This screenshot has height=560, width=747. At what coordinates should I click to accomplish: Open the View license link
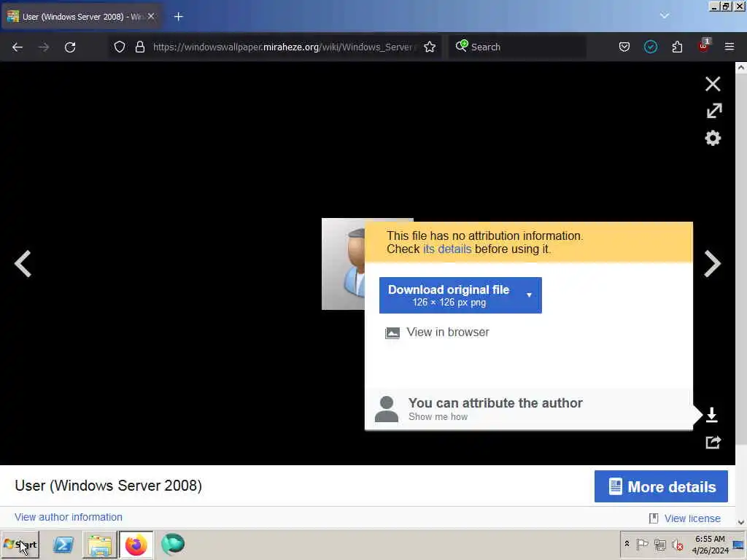[x=692, y=518]
